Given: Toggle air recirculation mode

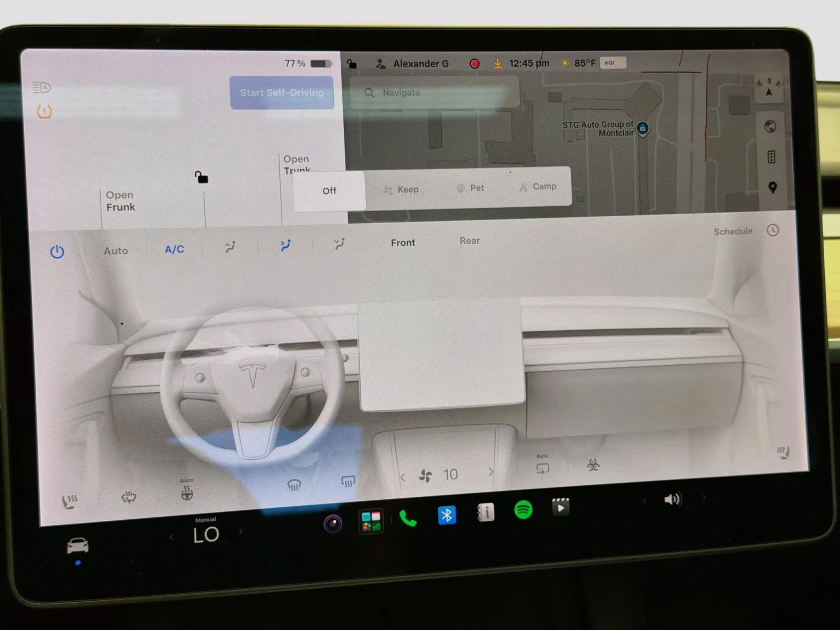Looking at the screenshot, I should click(x=542, y=467).
